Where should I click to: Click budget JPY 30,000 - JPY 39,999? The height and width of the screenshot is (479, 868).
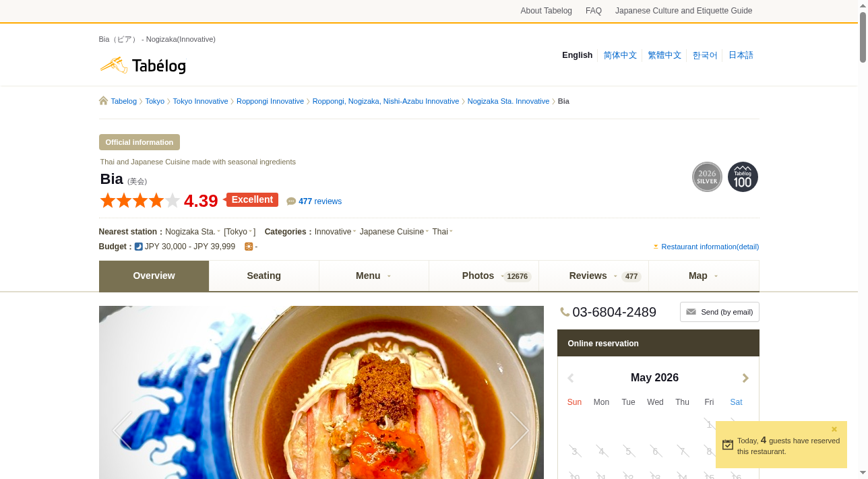[x=190, y=247]
